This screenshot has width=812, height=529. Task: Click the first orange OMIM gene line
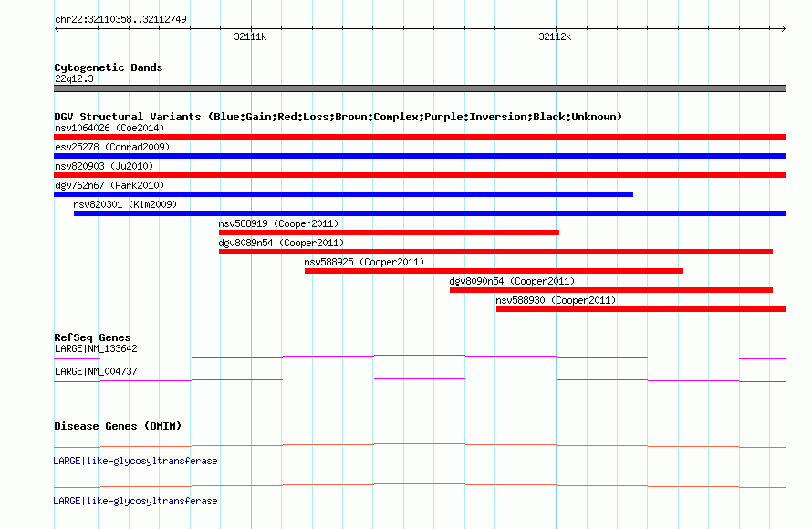420,445
